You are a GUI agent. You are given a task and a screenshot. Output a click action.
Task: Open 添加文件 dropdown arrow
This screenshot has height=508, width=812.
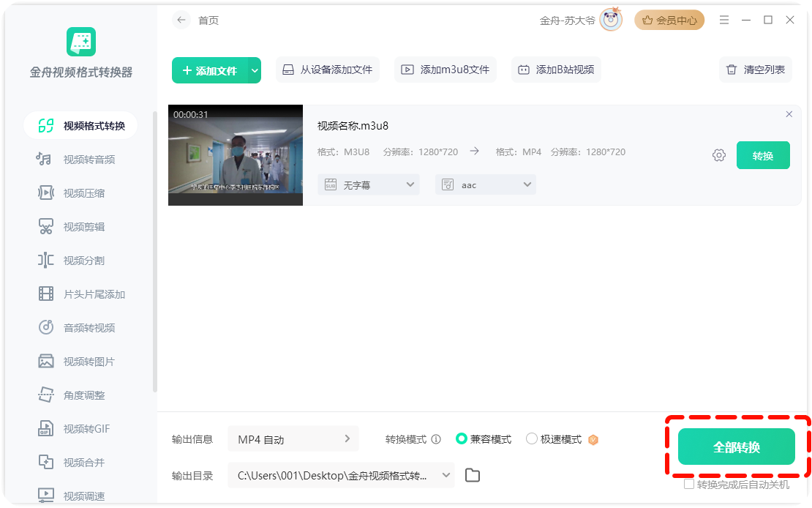click(255, 70)
